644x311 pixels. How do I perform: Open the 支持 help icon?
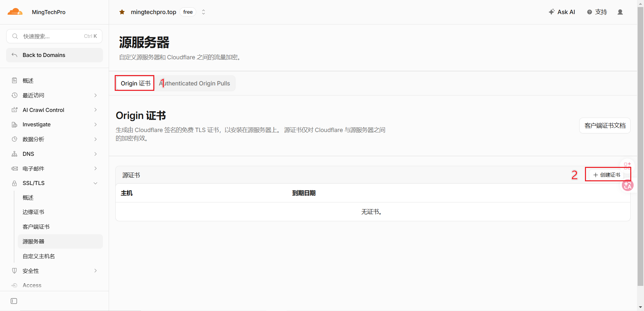coord(589,12)
